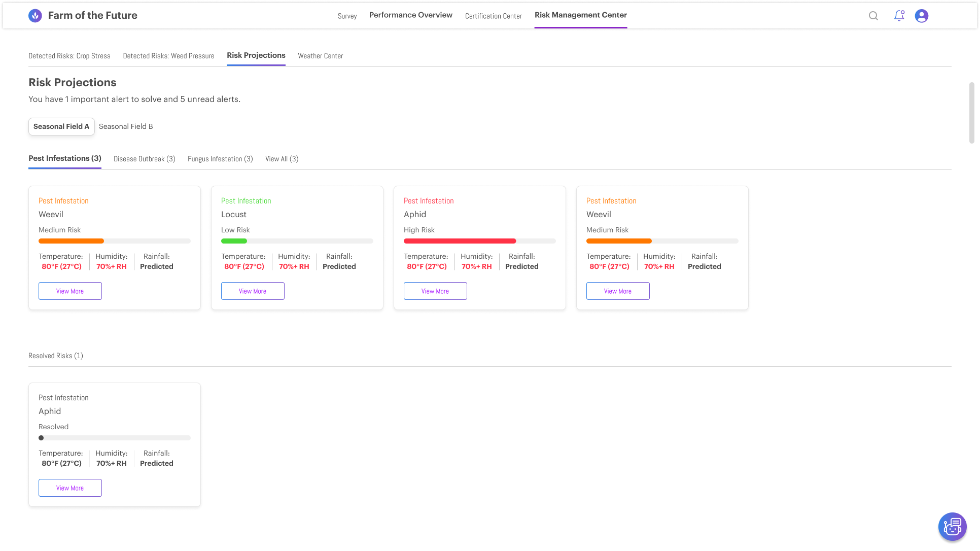Open the Certification Center section
The width and height of the screenshot is (980, 551).
pos(493,16)
